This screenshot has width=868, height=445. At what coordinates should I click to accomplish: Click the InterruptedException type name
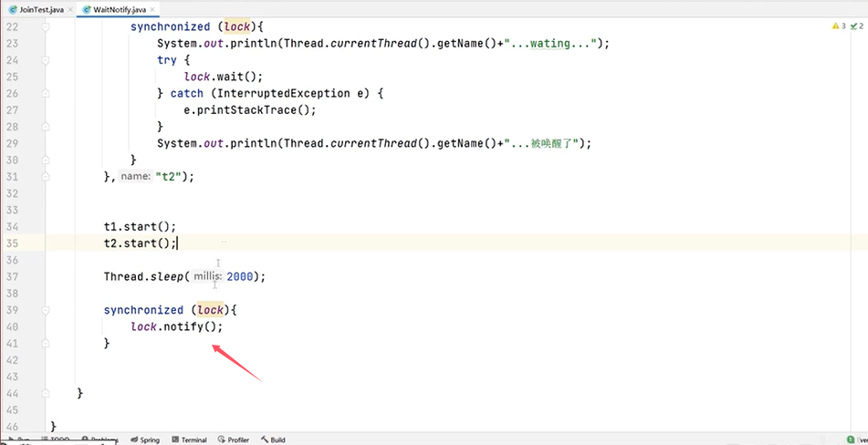tap(284, 93)
